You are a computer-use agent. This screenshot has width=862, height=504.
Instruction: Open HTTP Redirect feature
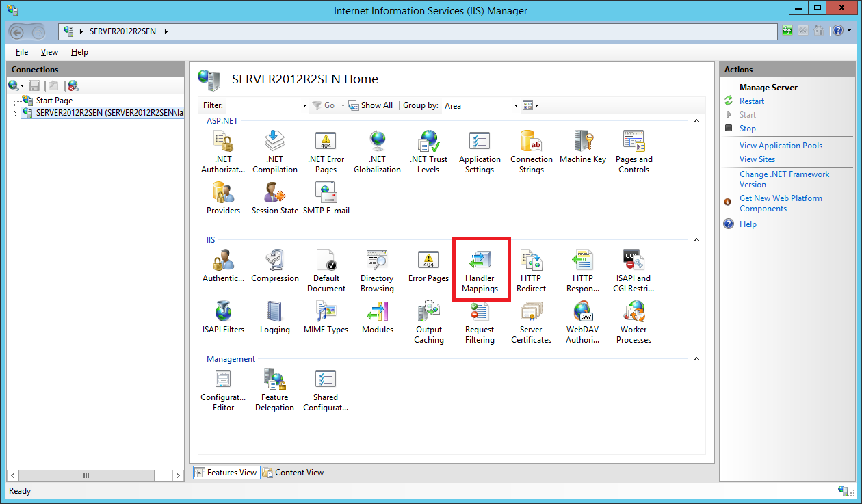pyautogui.click(x=532, y=271)
